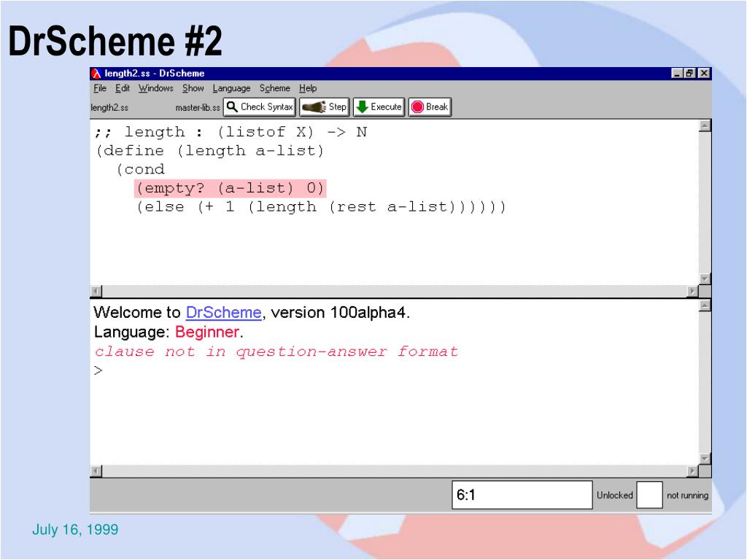Click the '>' prompt in interactions window
This screenshot has width=747, height=560.
pyautogui.click(x=98, y=370)
